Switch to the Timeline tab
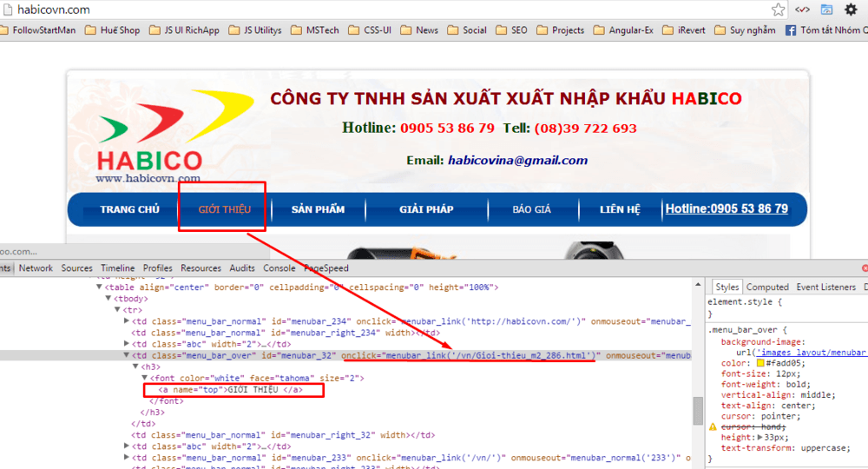 pos(117,268)
